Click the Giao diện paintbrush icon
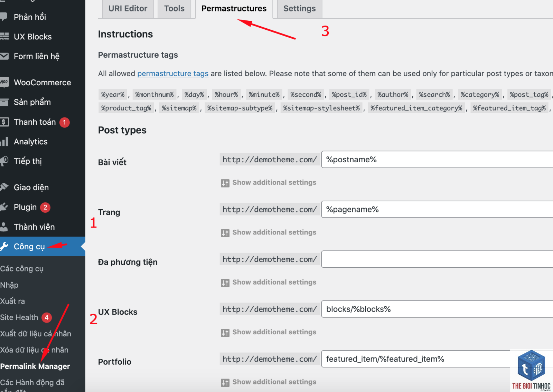The image size is (553, 392). pos(4,187)
